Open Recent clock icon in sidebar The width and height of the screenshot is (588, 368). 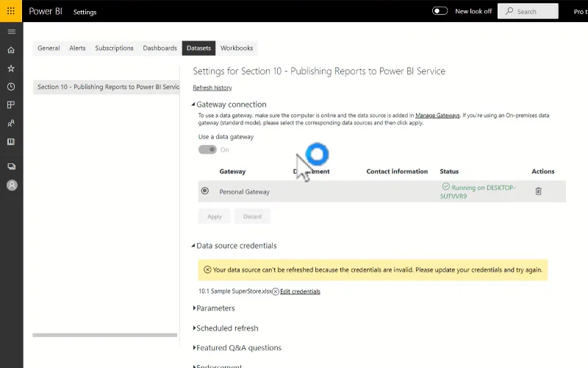coord(11,87)
